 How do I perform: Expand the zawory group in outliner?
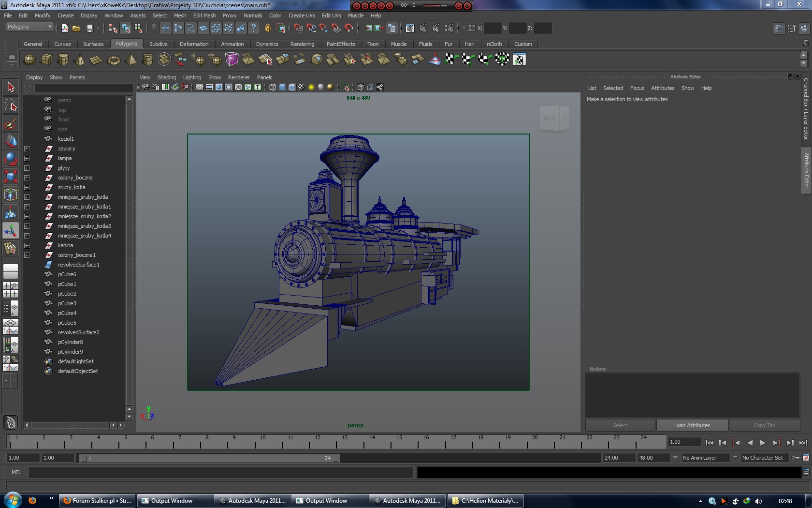(x=27, y=149)
